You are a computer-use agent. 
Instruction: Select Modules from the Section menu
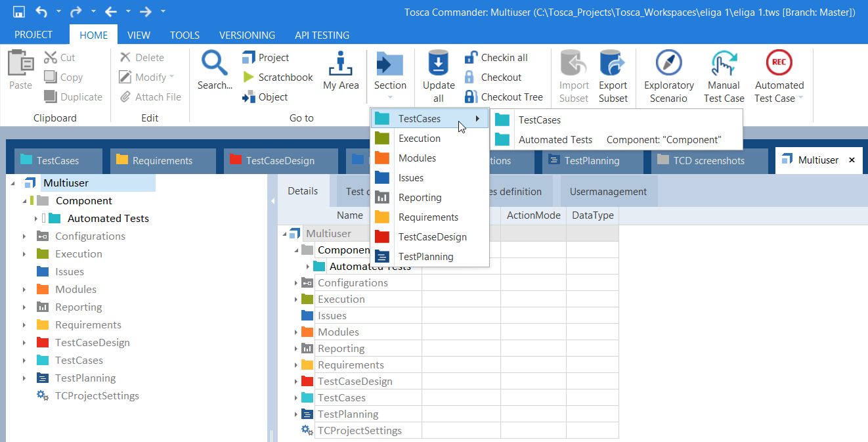point(417,158)
